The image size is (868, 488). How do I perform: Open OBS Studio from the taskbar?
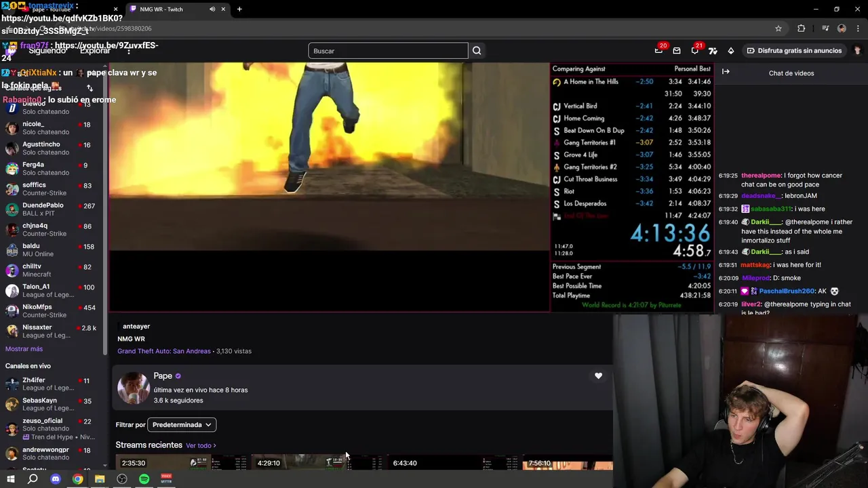coord(122,479)
